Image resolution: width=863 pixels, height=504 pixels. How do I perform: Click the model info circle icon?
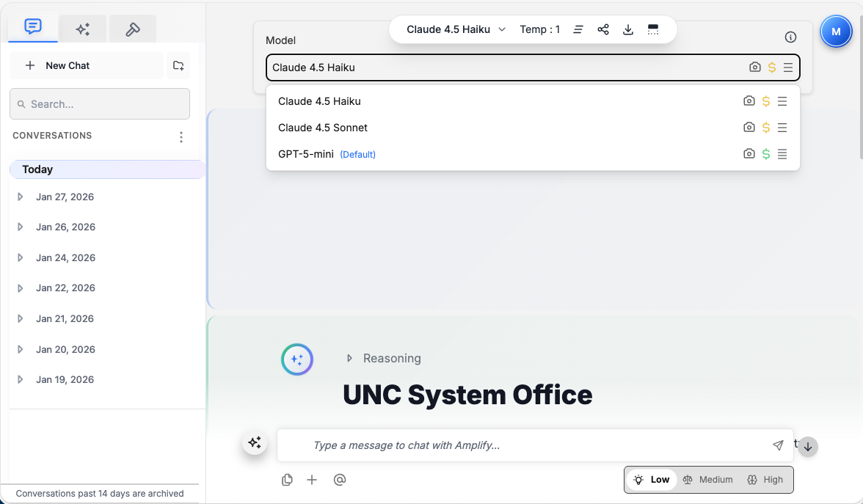790,37
